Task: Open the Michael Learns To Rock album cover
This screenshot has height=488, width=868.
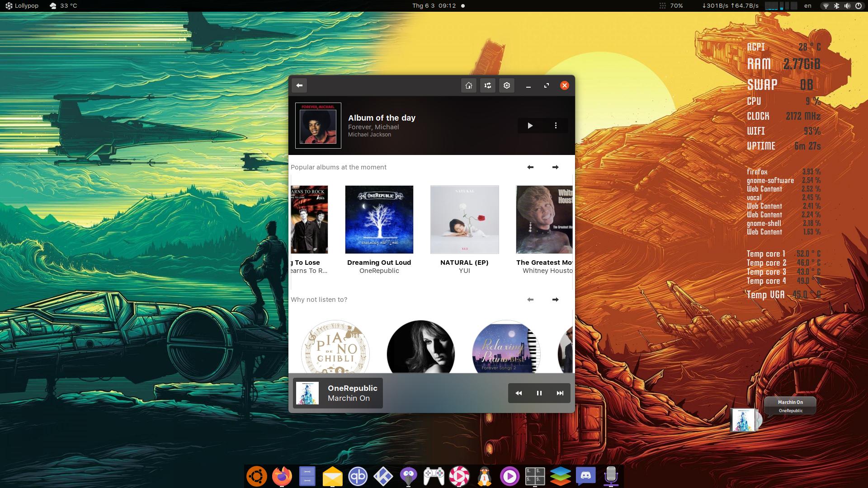Action: coord(309,220)
